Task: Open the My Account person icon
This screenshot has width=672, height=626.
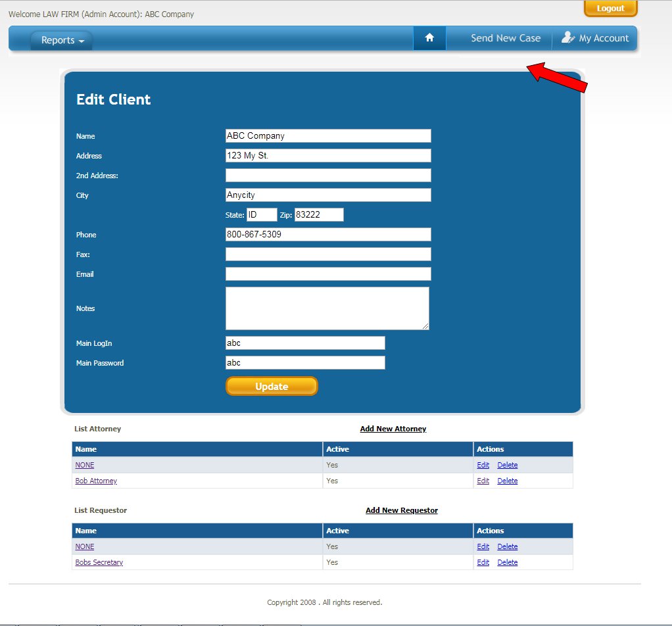Action: (x=568, y=37)
